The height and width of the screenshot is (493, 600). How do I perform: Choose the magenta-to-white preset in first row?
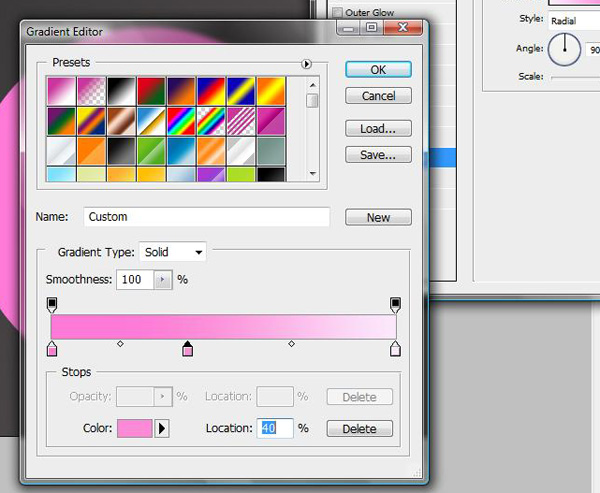pyautogui.click(x=61, y=91)
